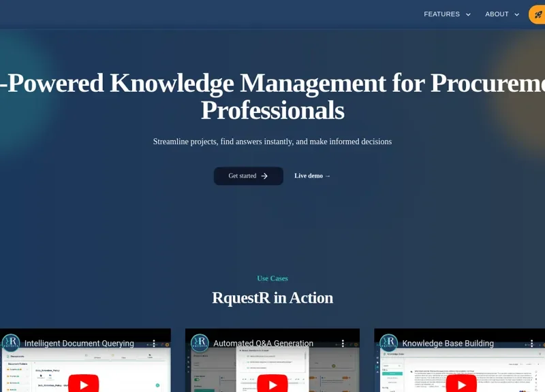This screenshot has width=545, height=392.
Task: Expand the chevron next to ABOUT
Action: tap(516, 14)
